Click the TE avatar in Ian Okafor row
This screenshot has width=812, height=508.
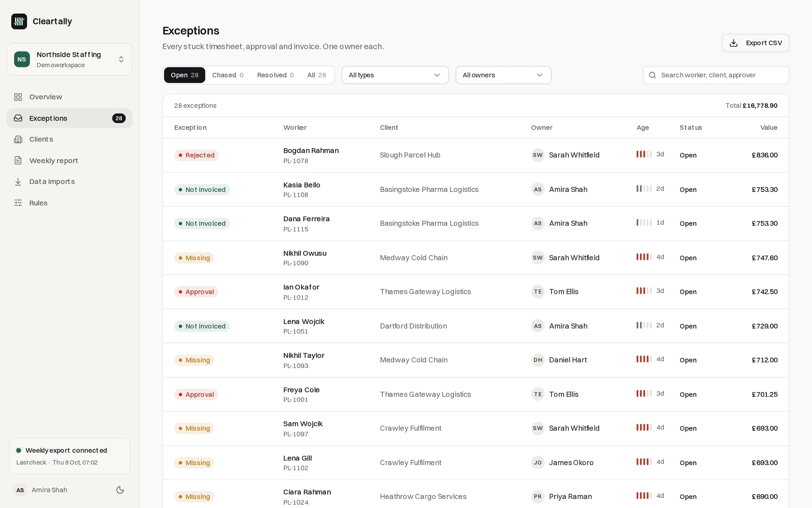click(x=538, y=292)
